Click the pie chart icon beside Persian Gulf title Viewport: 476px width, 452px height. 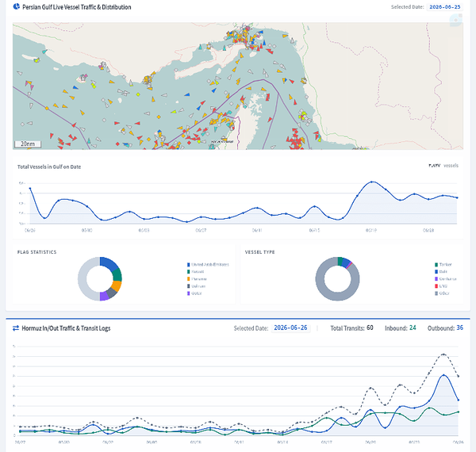(17, 6)
